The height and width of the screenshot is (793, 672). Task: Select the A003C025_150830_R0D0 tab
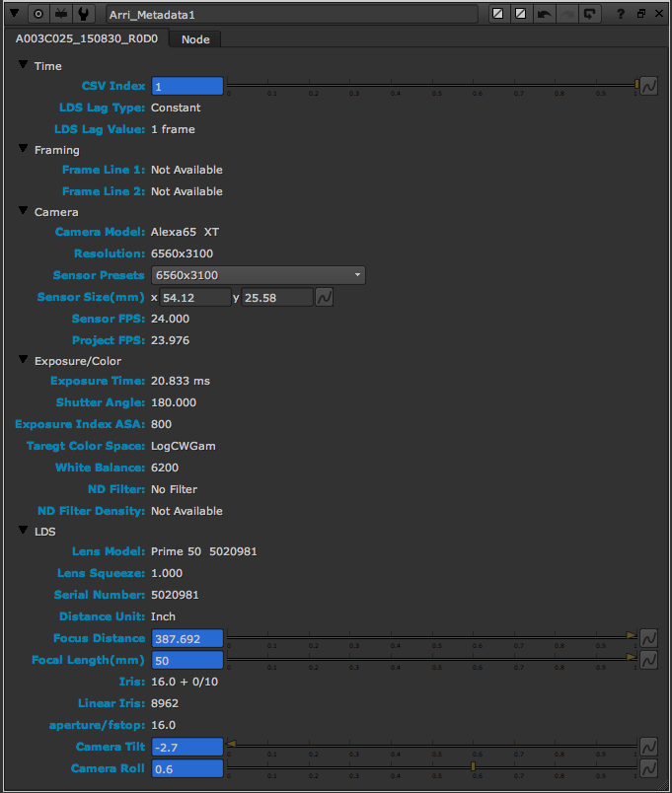coord(87,39)
